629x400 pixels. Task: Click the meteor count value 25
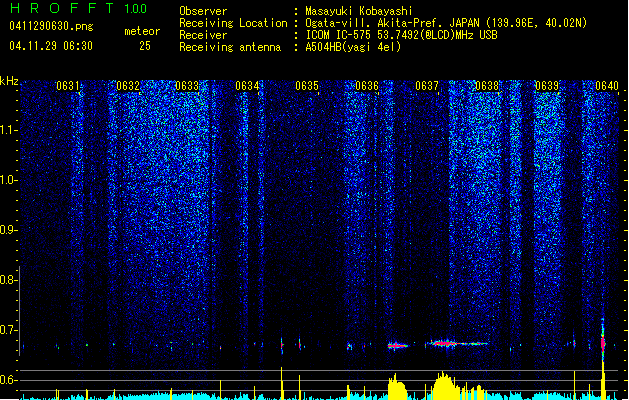(x=145, y=46)
